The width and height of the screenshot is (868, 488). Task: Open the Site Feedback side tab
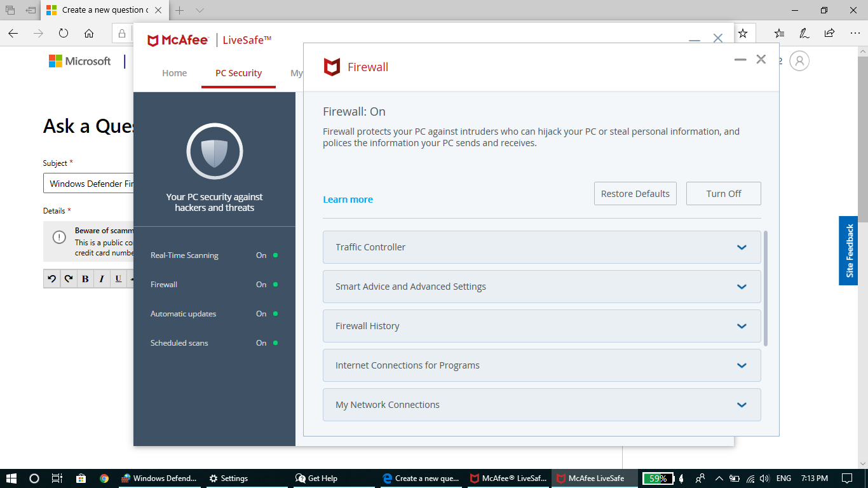point(848,250)
